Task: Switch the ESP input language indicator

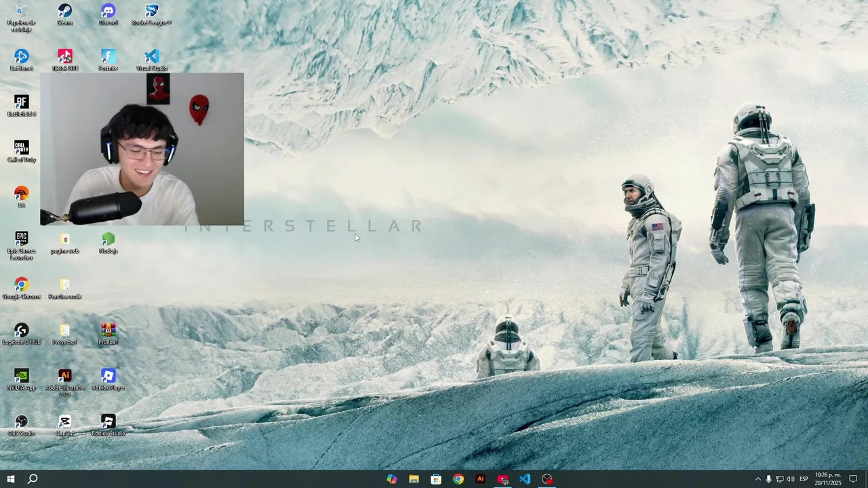Action: coord(804,479)
